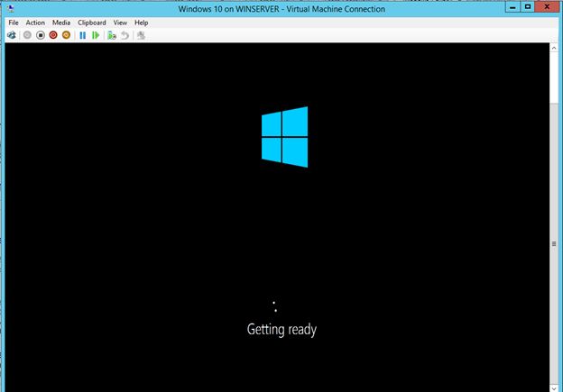Click the Revert undo-arrow icon
The width and height of the screenshot is (563, 392).
(125, 35)
